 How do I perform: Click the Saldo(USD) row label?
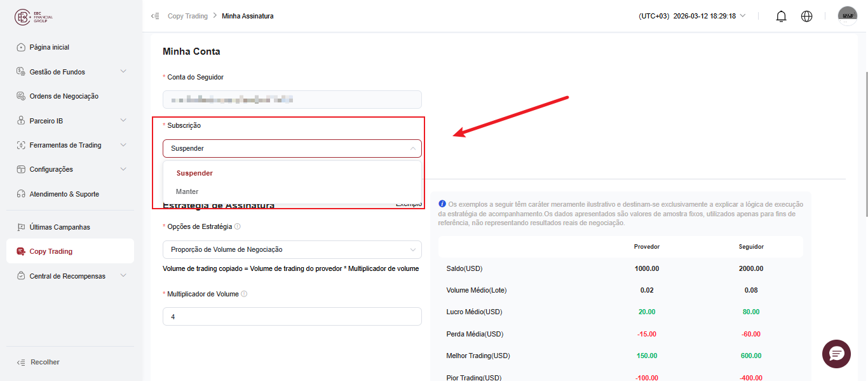[x=465, y=268]
